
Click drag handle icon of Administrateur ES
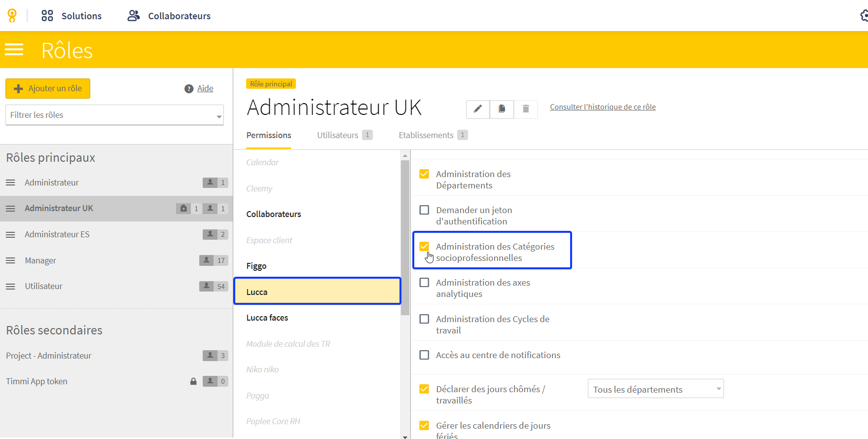10,235
